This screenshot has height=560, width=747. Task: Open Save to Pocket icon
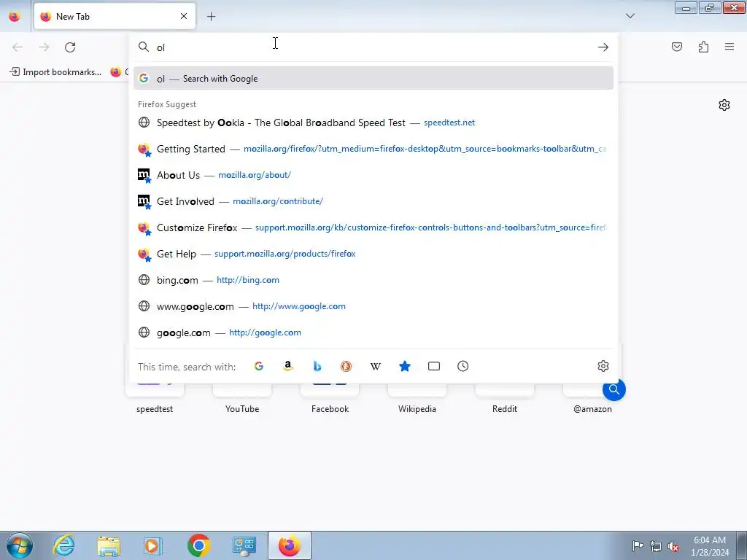677,47
